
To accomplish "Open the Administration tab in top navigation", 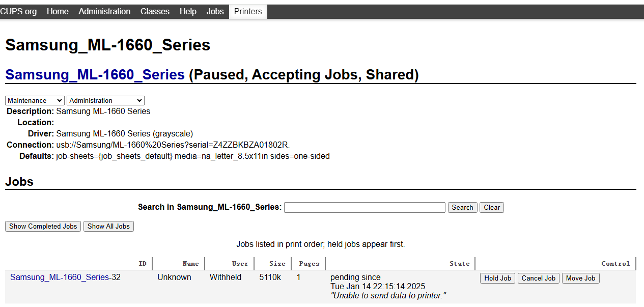I will 104,11.
